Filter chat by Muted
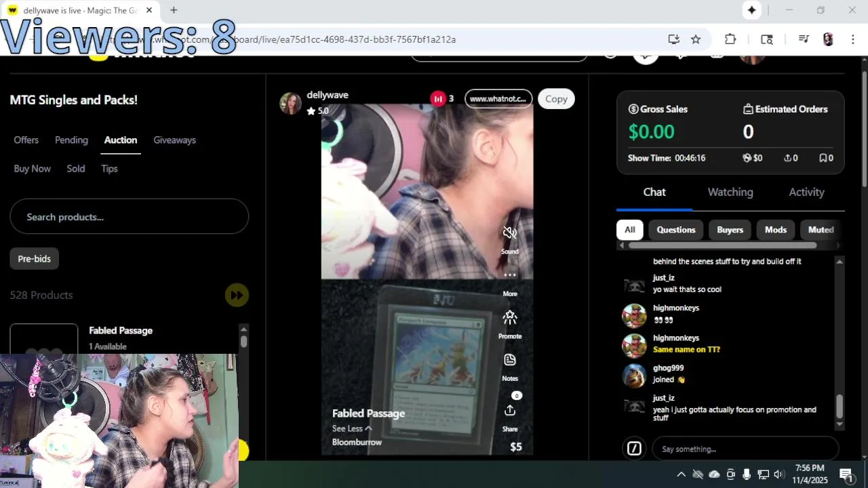This screenshot has width=868, height=488. click(x=821, y=230)
